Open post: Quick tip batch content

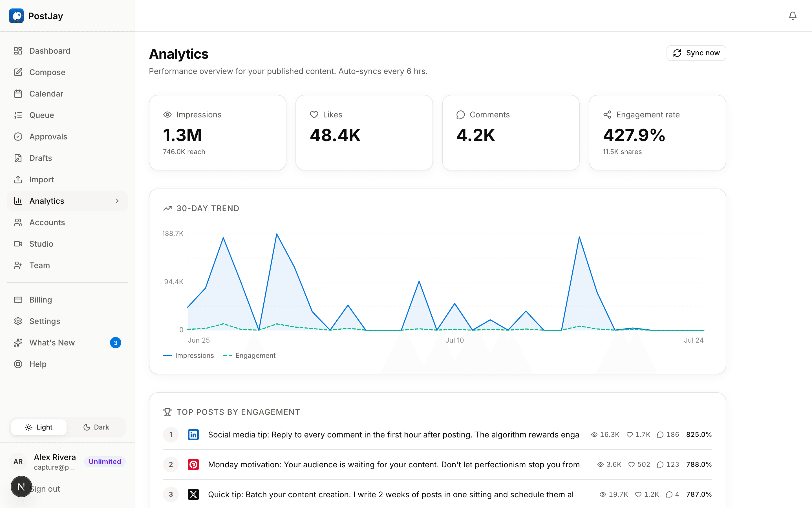tap(391, 494)
